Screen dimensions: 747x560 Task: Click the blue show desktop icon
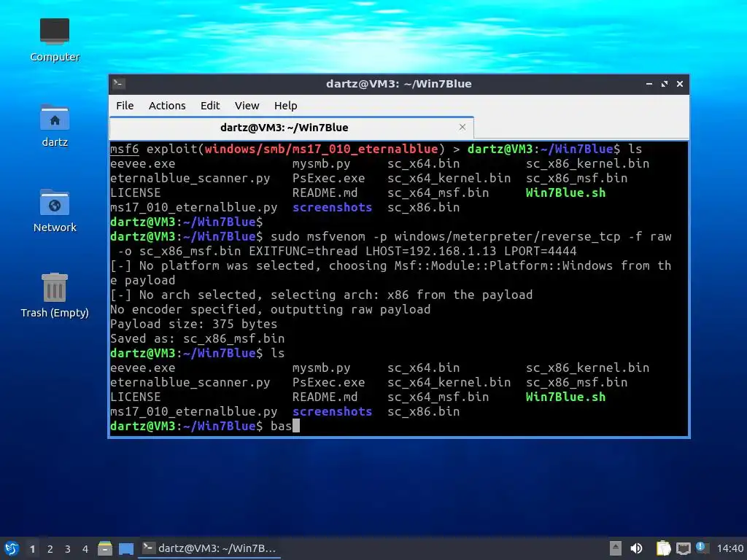click(x=125, y=549)
